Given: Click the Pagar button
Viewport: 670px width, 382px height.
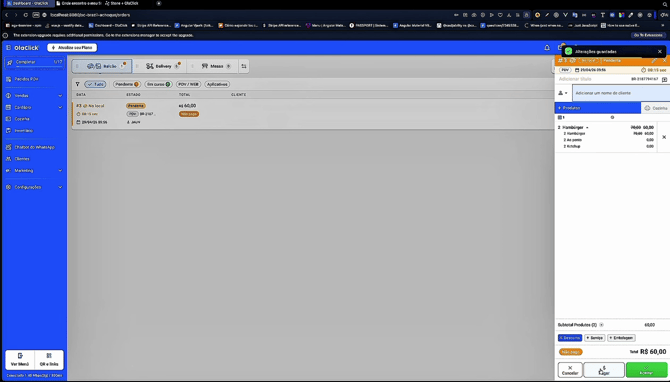Looking at the screenshot, I should 604,370.
